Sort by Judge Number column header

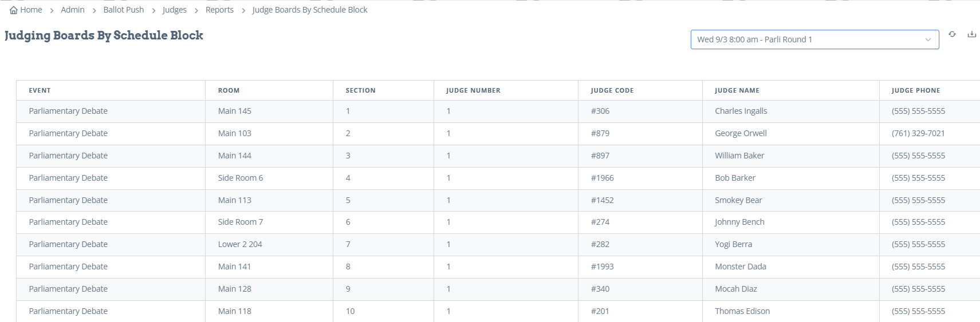[473, 90]
